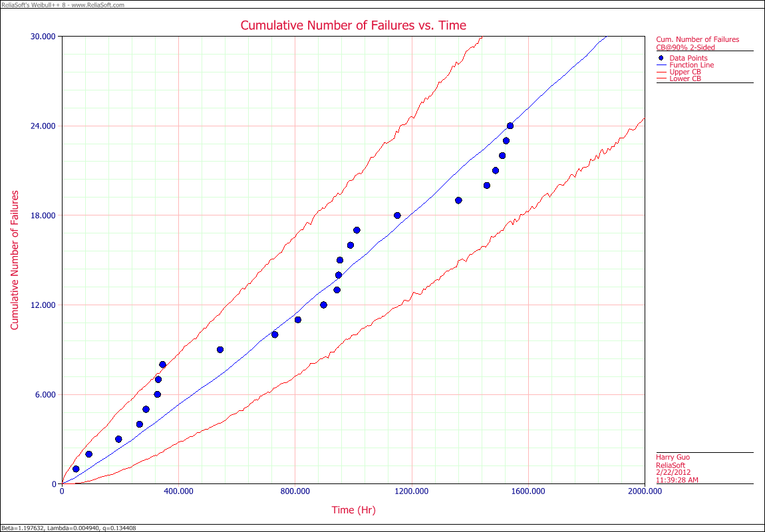Select the horizontal axis label 'Time (Hr)'
Image resolution: width=765 pixels, height=532 pixels.
coord(354,510)
